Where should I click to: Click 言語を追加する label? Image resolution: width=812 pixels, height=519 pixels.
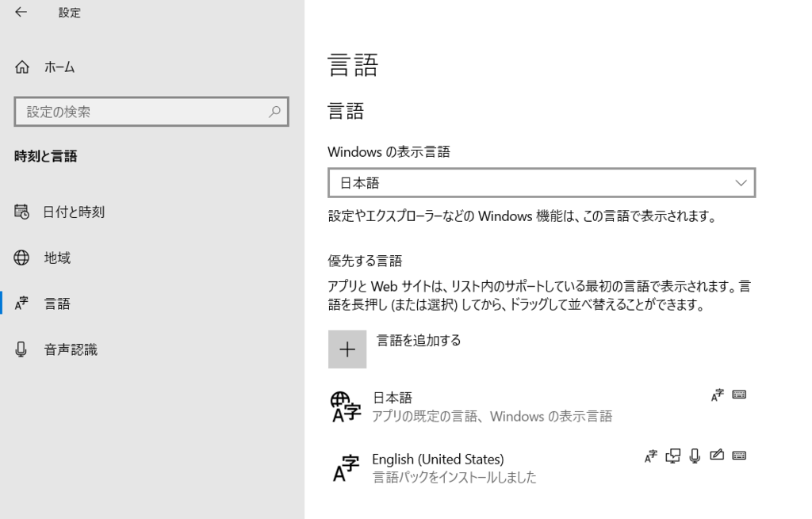[x=419, y=340]
